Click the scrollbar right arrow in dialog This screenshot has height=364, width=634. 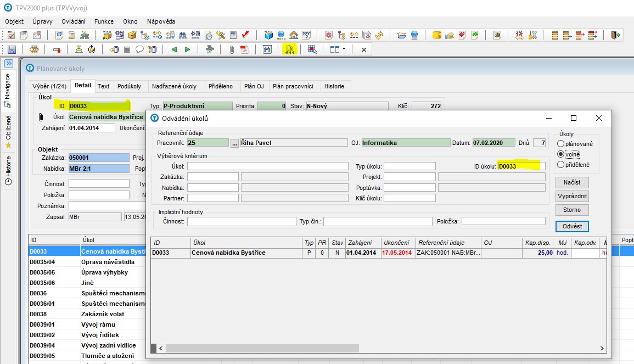(x=602, y=348)
